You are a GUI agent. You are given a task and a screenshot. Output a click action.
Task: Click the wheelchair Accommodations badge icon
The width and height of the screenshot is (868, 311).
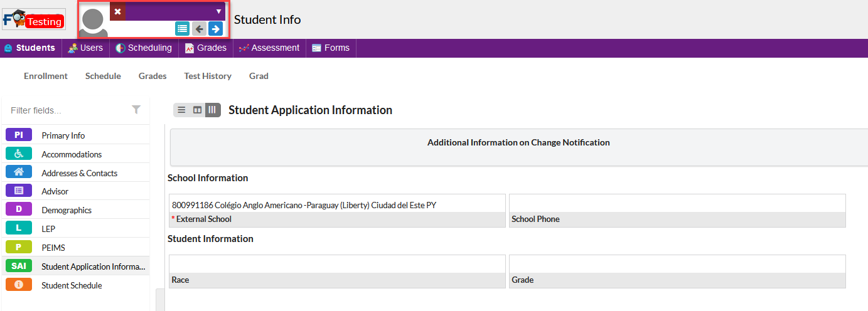click(x=19, y=154)
